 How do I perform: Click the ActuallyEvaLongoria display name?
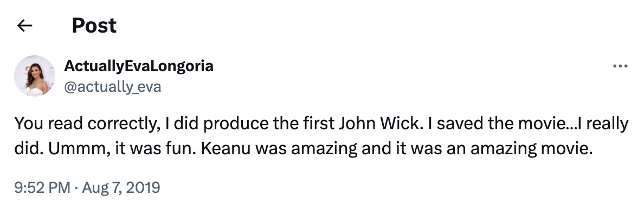click(x=139, y=66)
